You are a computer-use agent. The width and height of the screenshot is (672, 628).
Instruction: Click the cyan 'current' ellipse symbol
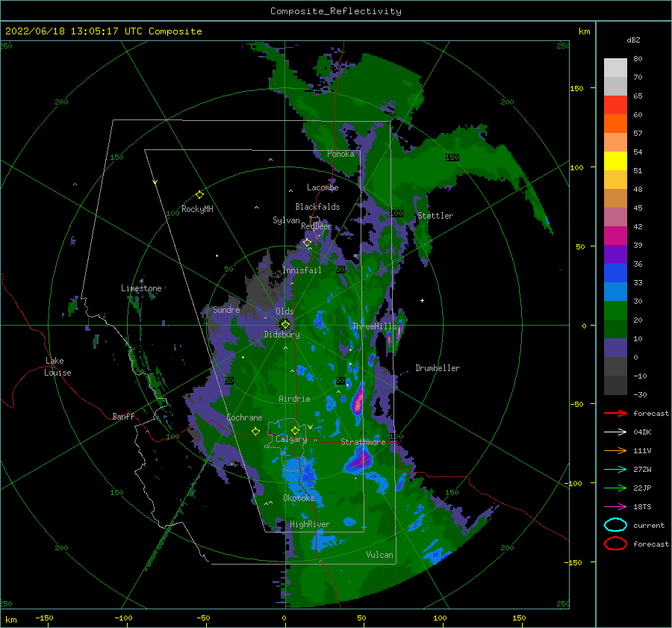pyautogui.click(x=615, y=525)
